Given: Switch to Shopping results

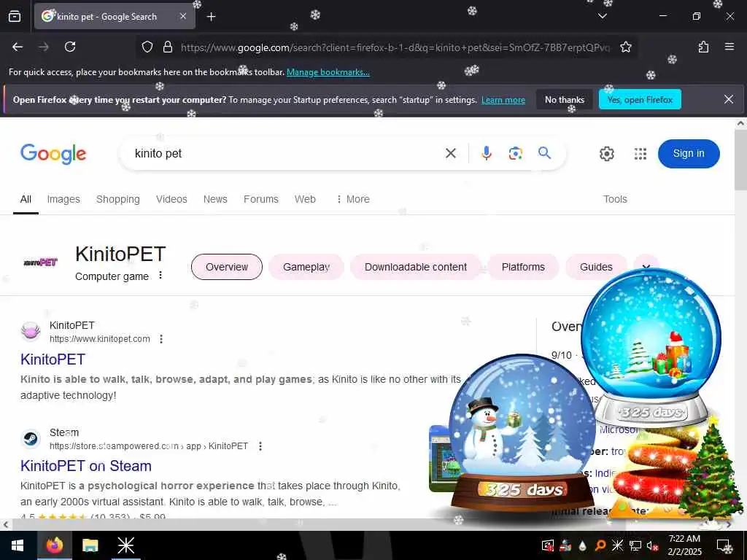Looking at the screenshot, I should [x=117, y=199].
